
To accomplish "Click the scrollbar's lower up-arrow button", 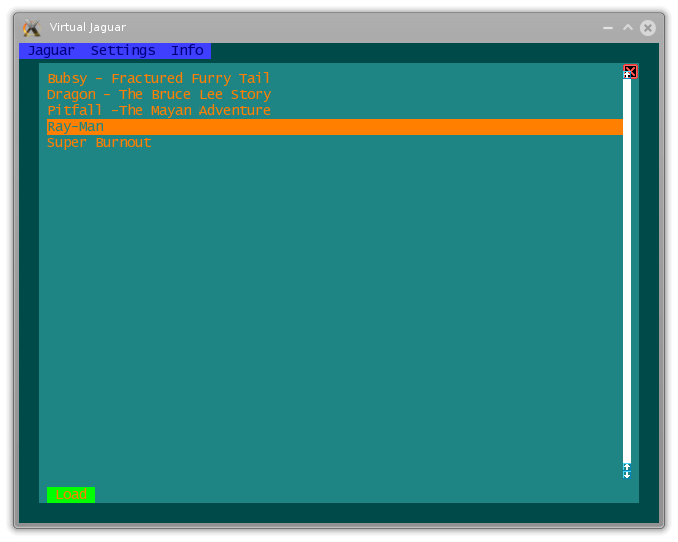I will coord(627,467).
